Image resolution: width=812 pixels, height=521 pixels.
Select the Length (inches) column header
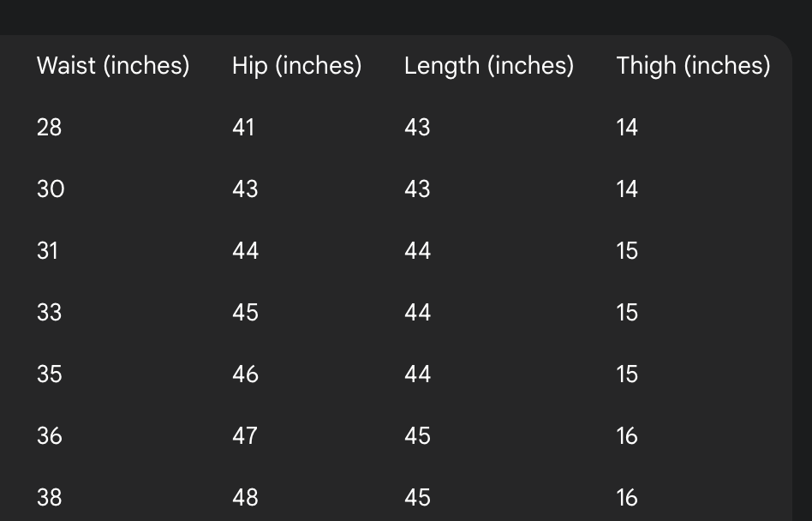coord(489,66)
